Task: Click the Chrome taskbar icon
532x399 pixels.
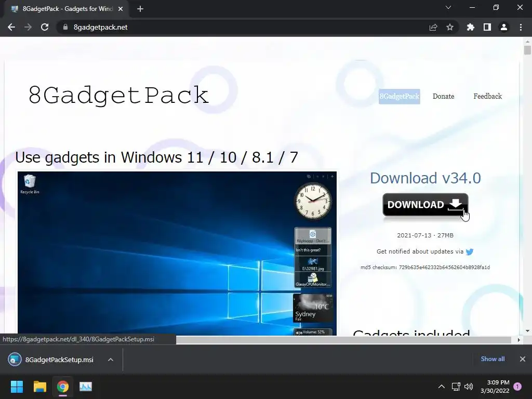Action: [x=63, y=387]
